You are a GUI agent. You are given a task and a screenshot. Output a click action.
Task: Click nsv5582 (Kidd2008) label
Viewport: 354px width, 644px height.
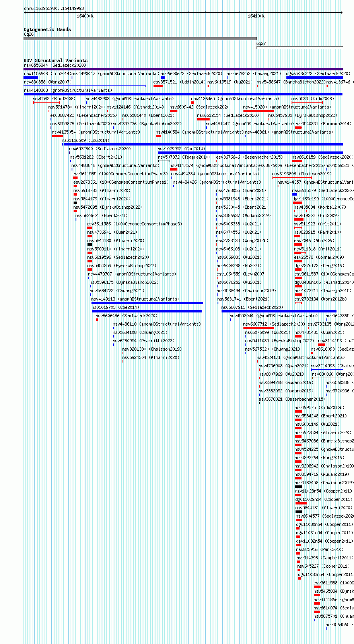(x=54, y=99)
